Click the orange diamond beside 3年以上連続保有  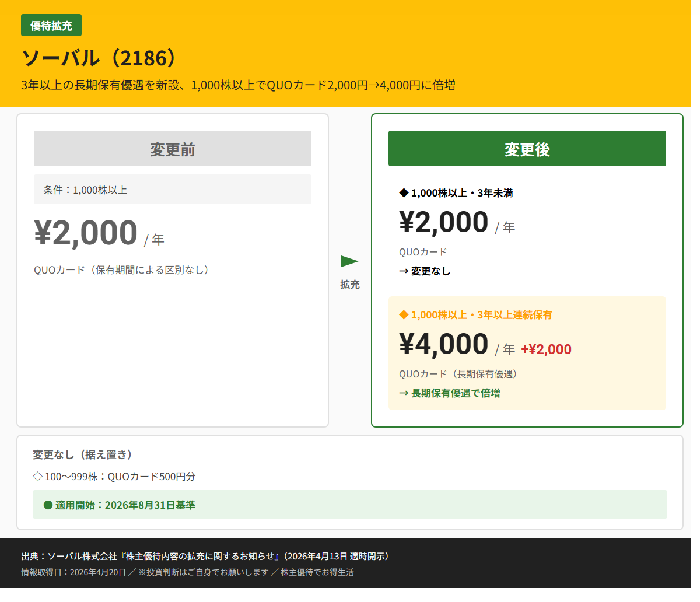coord(404,315)
